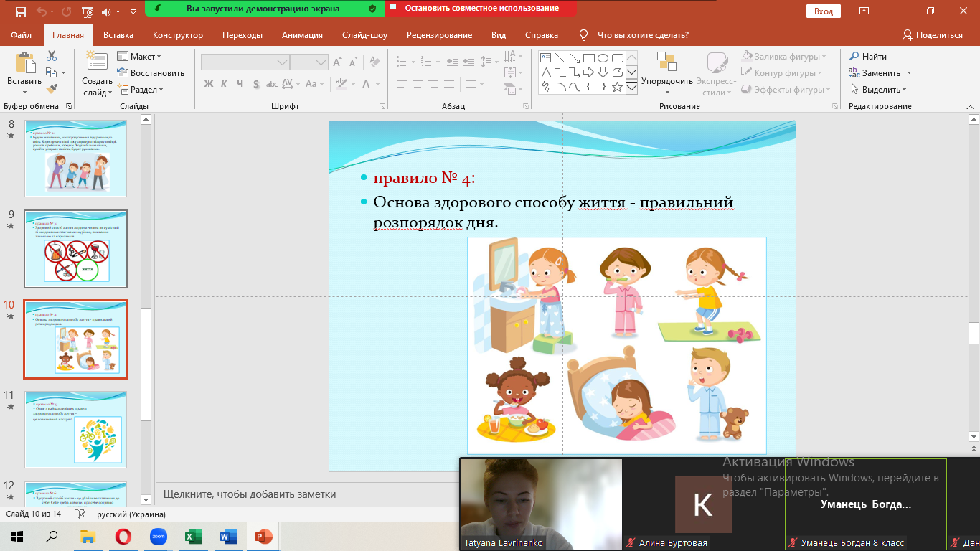Click the Save icon in title bar

point(20,11)
